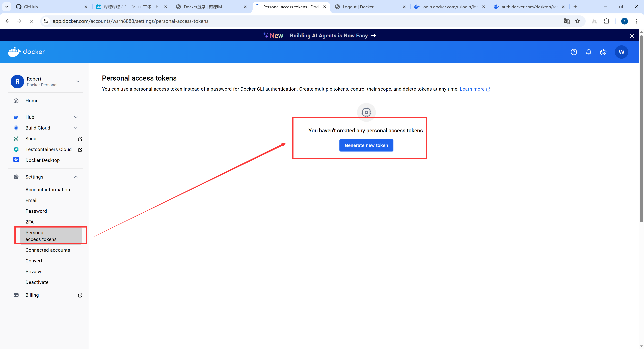The image size is (644, 349).
Task: Open the W user avatar menu
Action: [x=621, y=52]
